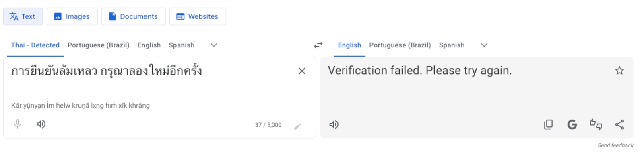Image resolution: width=644 pixels, height=153 pixels.
Task: Switch to Images translation mode
Action: coord(72,16)
